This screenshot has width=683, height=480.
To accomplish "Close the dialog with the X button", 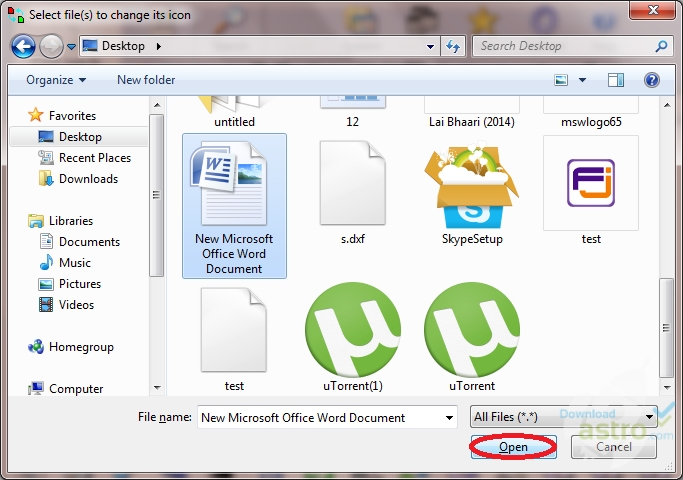I will (x=653, y=10).
